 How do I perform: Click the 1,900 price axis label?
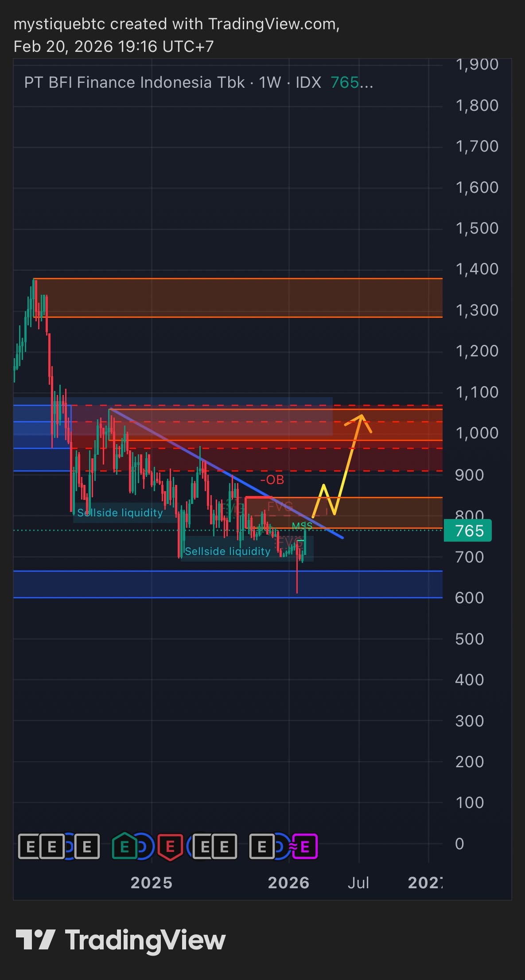pos(477,64)
